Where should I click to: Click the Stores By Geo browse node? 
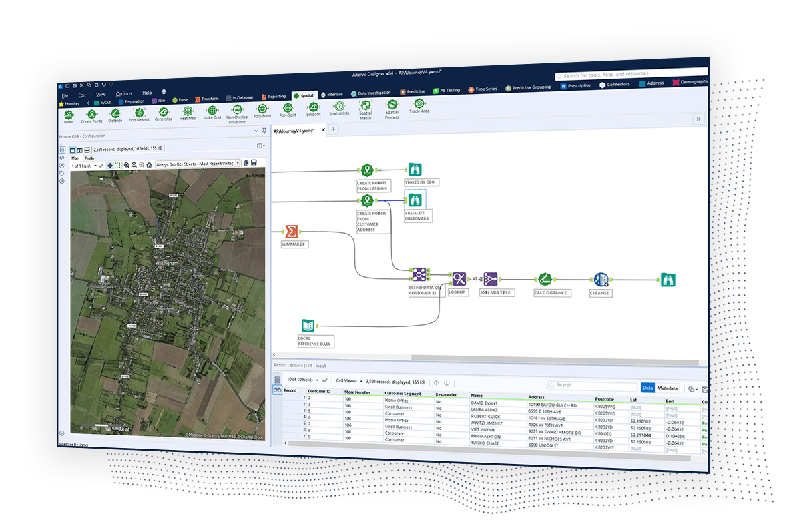click(415, 170)
